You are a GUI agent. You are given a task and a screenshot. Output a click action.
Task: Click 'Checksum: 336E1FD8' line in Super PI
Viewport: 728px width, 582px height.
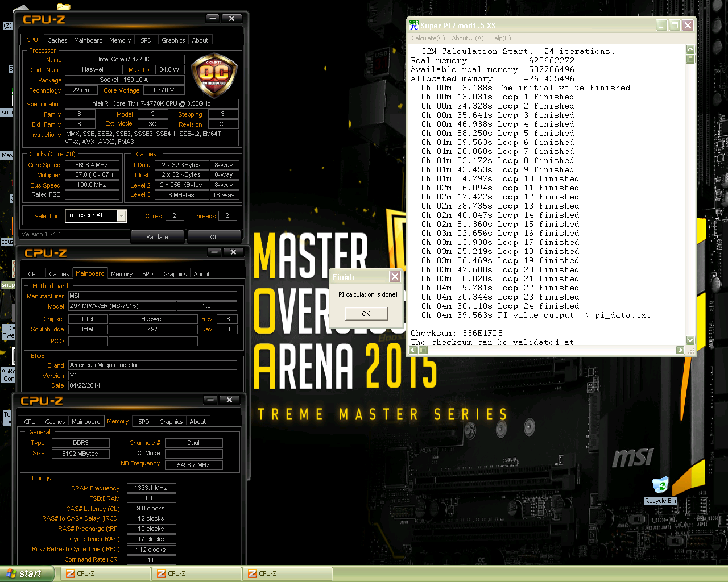coord(457,333)
